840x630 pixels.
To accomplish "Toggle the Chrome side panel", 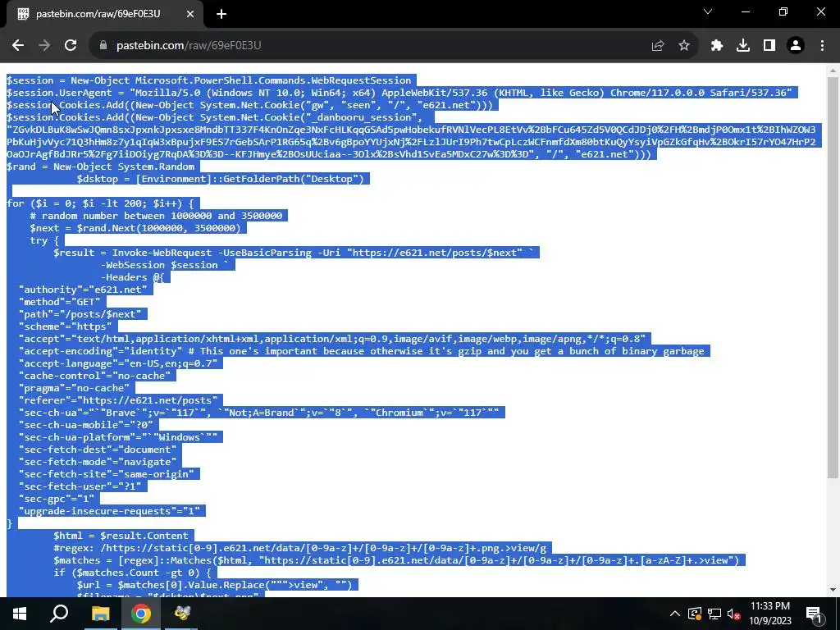I will coord(769,46).
